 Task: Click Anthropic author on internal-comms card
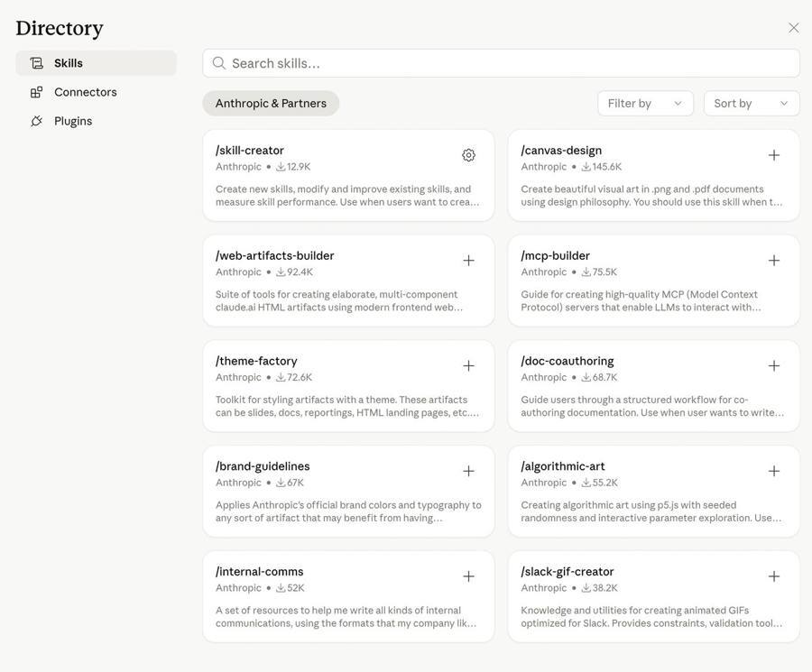[238, 588]
